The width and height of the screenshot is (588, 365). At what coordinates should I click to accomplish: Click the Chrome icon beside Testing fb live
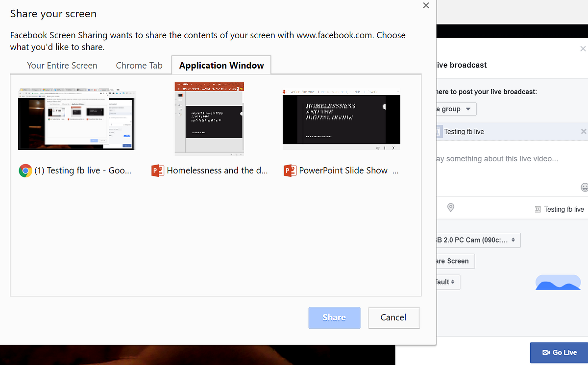point(25,170)
